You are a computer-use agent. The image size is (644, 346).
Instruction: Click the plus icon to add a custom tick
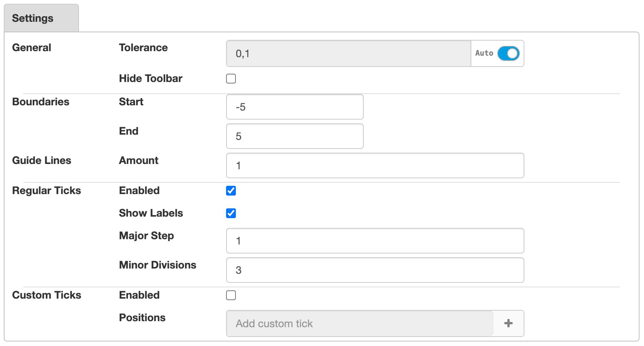pos(509,323)
